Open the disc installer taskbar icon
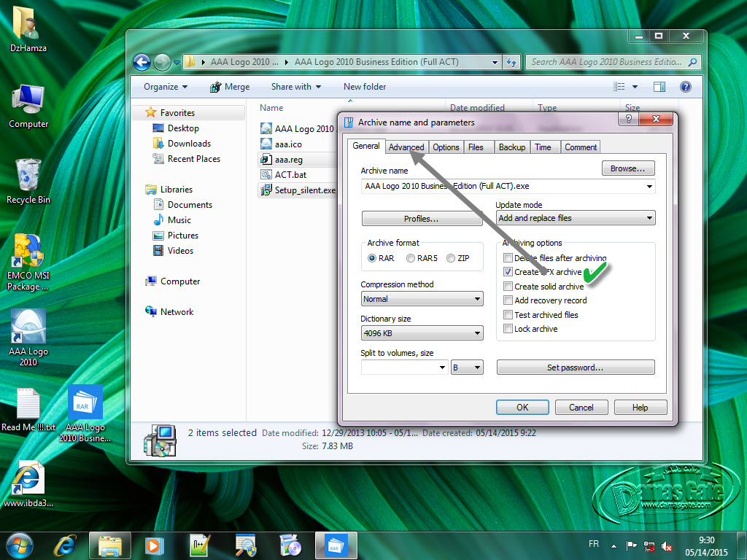Screen dimensions: 747x560 [290, 545]
